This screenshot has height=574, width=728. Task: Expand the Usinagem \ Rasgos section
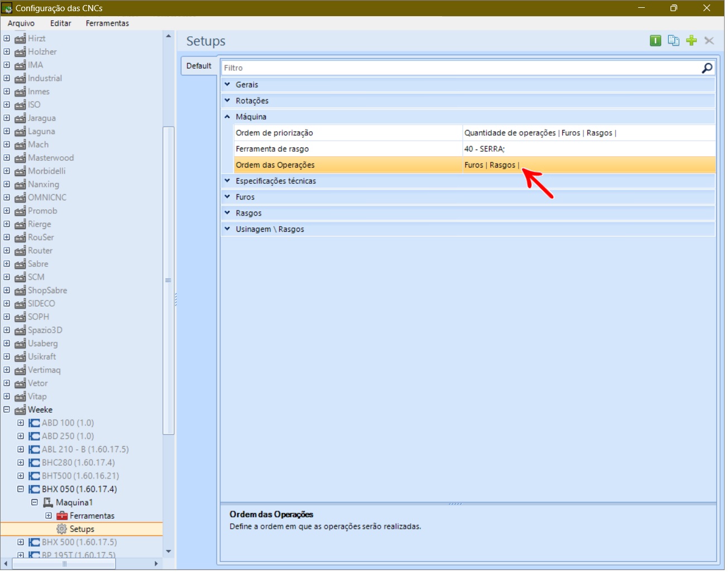pyautogui.click(x=227, y=229)
